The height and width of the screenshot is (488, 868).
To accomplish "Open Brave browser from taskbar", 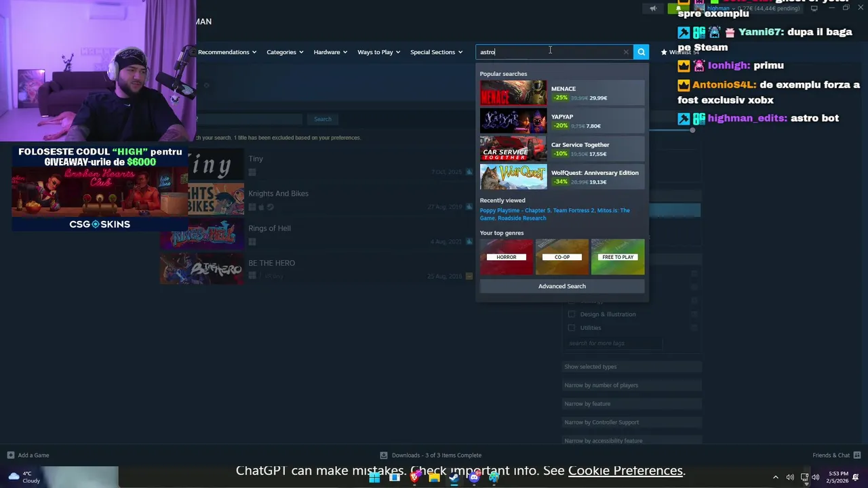I will [x=414, y=478].
